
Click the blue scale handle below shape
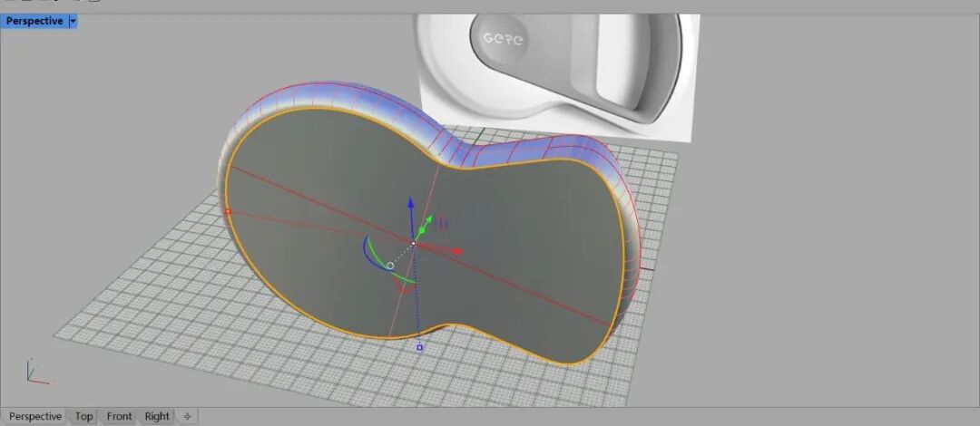coord(419,347)
